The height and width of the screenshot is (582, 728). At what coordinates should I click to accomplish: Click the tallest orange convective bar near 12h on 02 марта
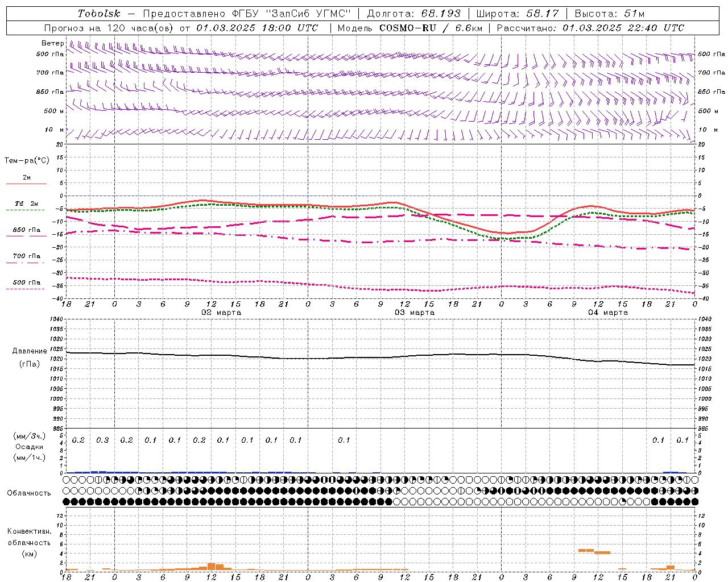click(x=212, y=567)
